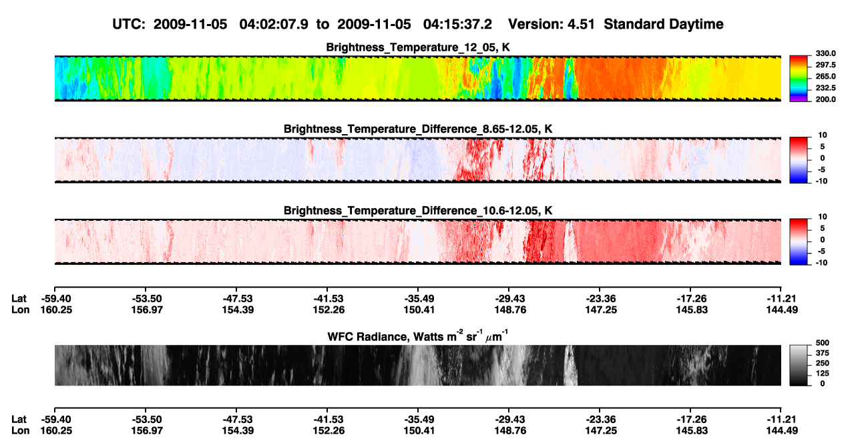The image size is (868, 445).
Task: Click the end time 04:15:37.2 in title
Action: tap(458, 24)
